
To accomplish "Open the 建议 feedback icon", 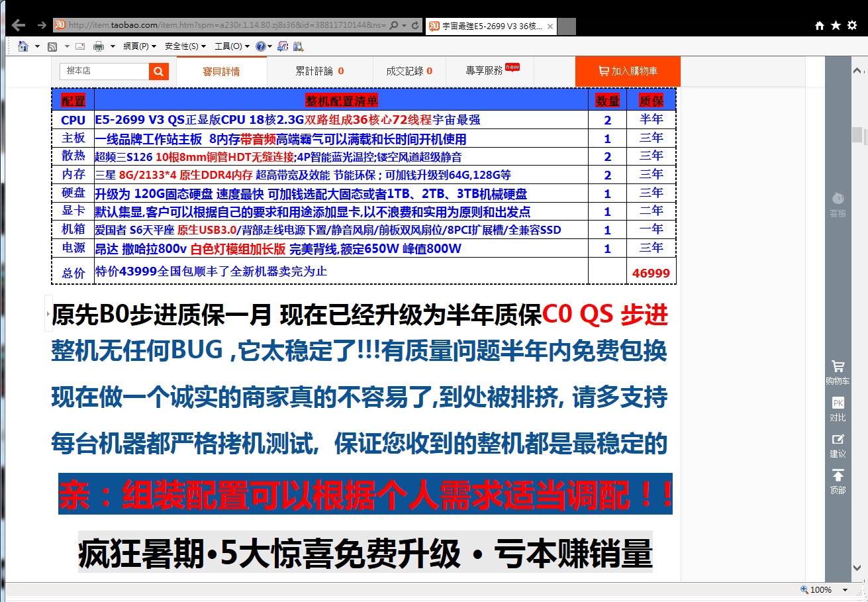I will [x=838, y=446].
